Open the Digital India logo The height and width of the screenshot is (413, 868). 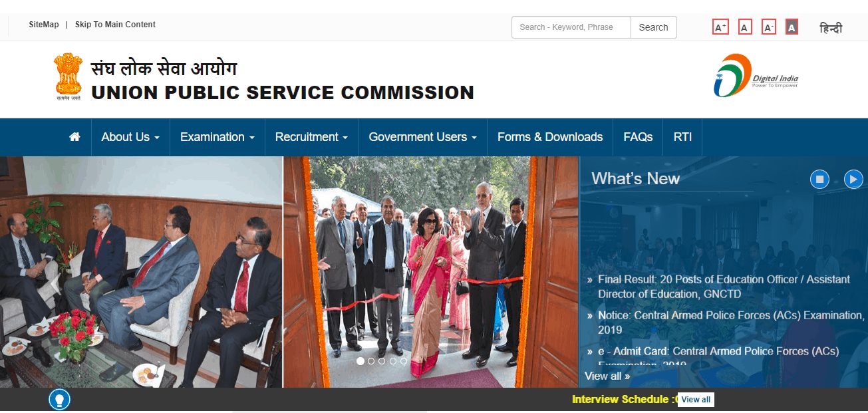tap(756, 75)
